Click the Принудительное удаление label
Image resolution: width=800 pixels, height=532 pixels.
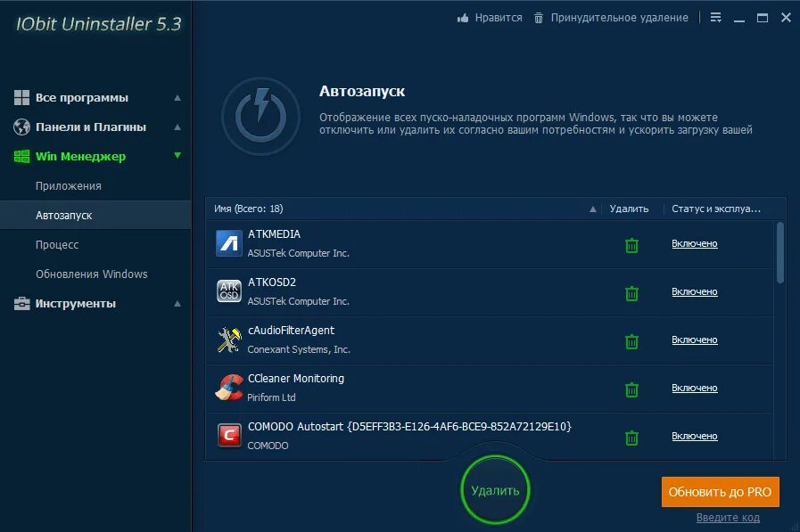click(619, 18)
